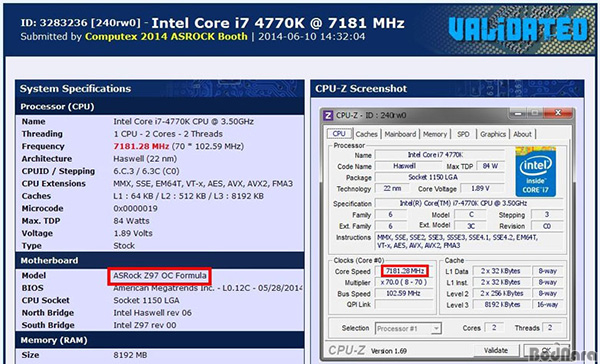Close the CPU-Z window with red X
This screenshot has width=600, height=364.
pyautogui.click(x=558, y=113)
